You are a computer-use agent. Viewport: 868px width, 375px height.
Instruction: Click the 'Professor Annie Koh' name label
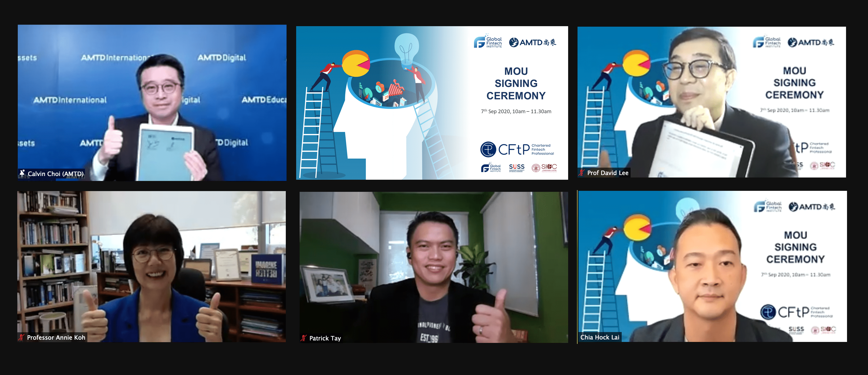click(56, 337)
